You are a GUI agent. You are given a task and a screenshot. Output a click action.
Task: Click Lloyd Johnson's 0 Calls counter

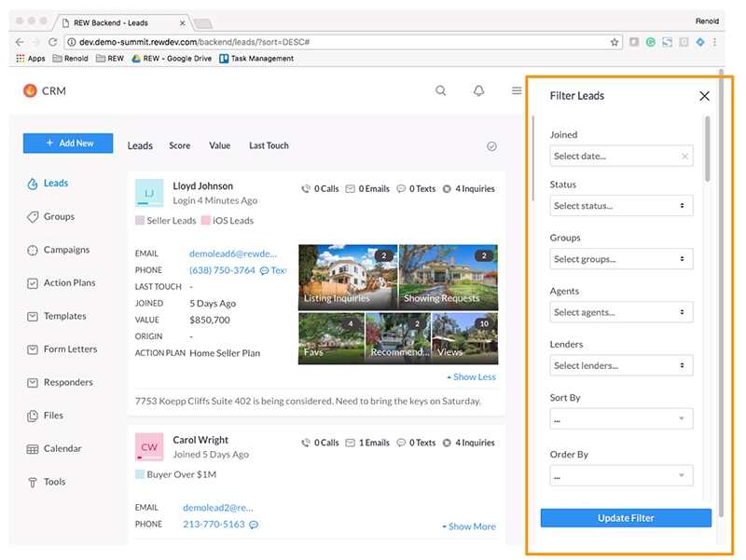[x=320, y=189]
